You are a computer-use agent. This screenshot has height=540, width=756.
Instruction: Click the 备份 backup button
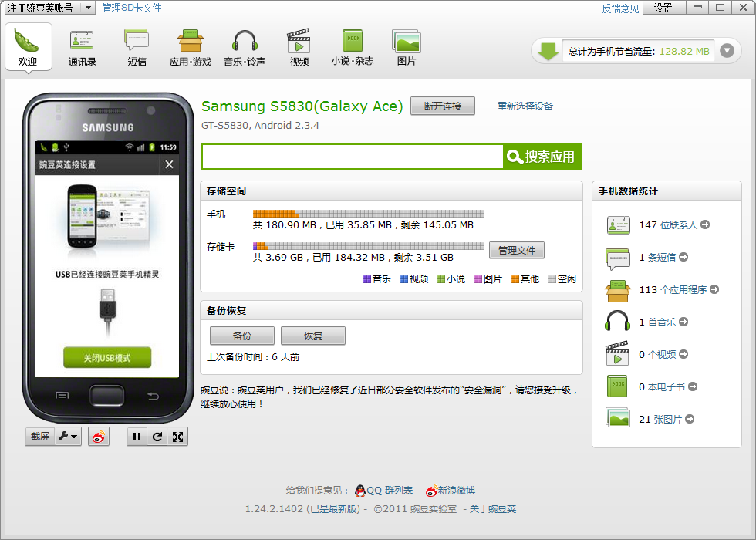(242, 336)
